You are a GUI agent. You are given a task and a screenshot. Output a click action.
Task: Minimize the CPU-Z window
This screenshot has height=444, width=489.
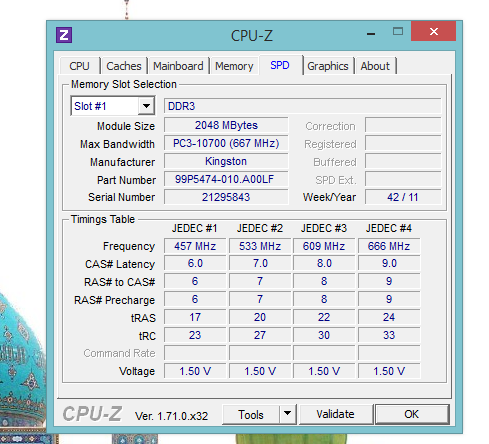click(371, 34)
